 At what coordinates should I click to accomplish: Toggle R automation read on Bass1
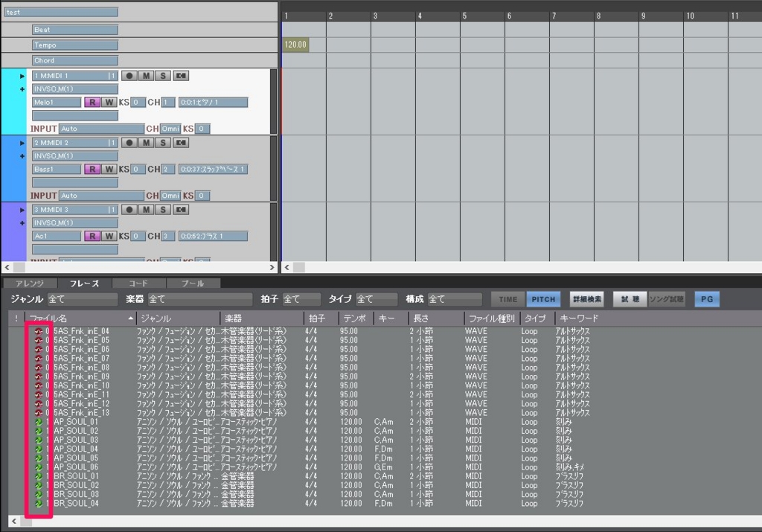pos(92,169)
